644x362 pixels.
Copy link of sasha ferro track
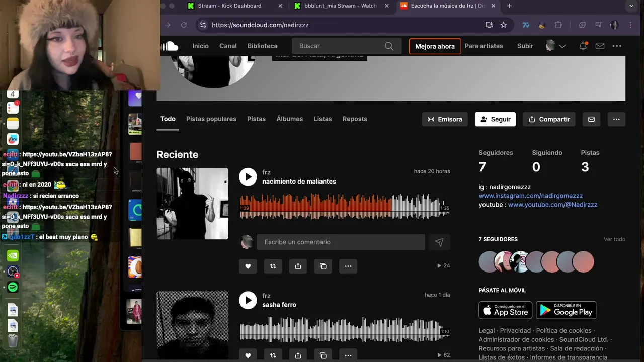pos(323,355)
